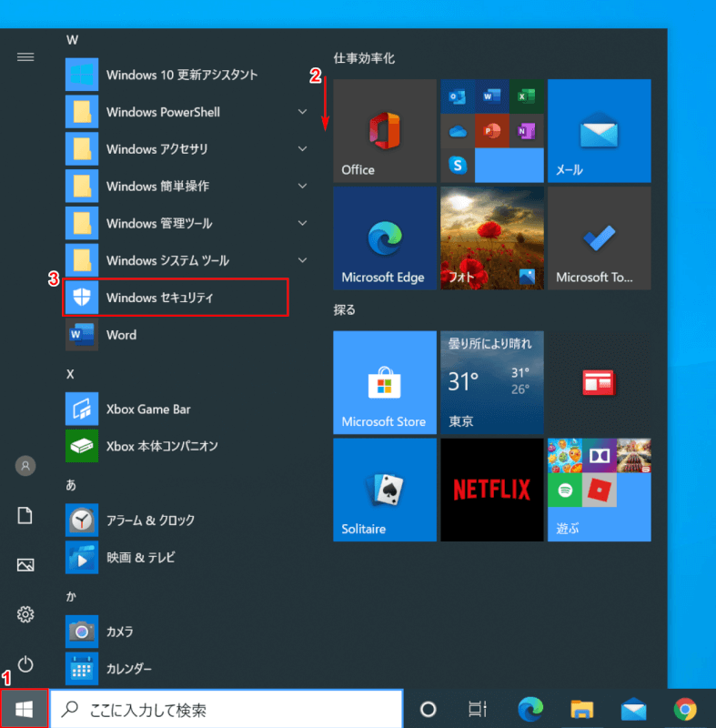Open Excel icon in Office tile group
Image resolution: width=716 pixels, height=728 pixels.
(526, 96)
